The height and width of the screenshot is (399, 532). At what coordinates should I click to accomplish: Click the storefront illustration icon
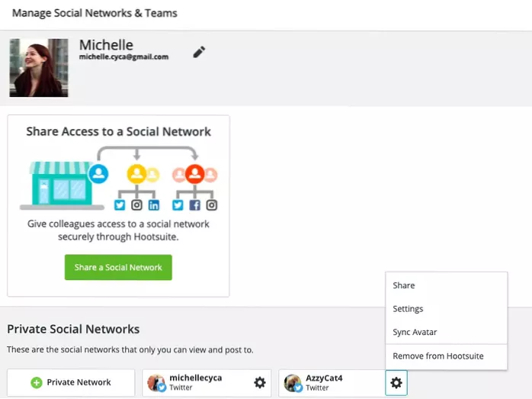click(59, 184)
